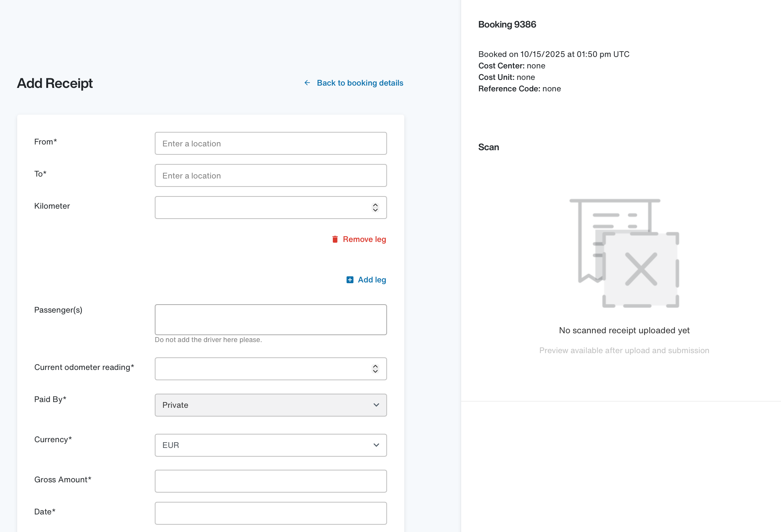The image size is (781, 532).
Task: Click the To* field label
Action: point(40,174)
